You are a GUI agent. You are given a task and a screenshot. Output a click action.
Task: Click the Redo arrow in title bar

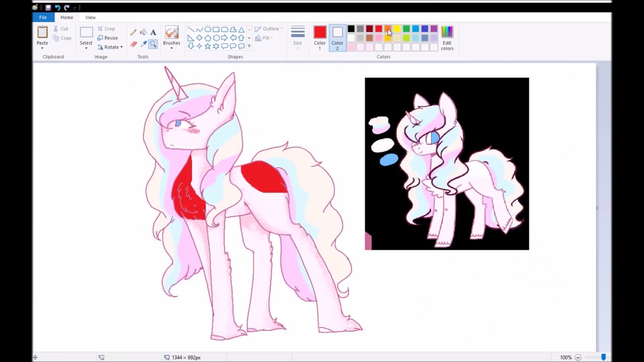[x=66, y=8]
